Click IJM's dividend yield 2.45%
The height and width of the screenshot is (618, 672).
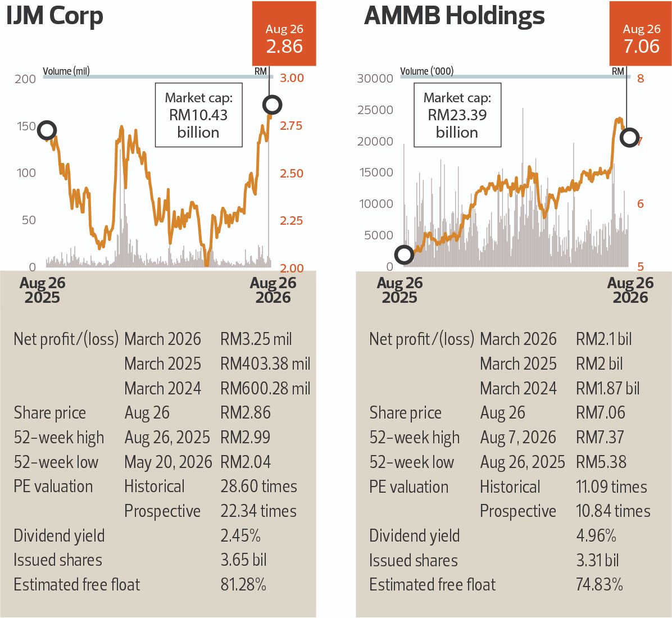click(240, 536)
